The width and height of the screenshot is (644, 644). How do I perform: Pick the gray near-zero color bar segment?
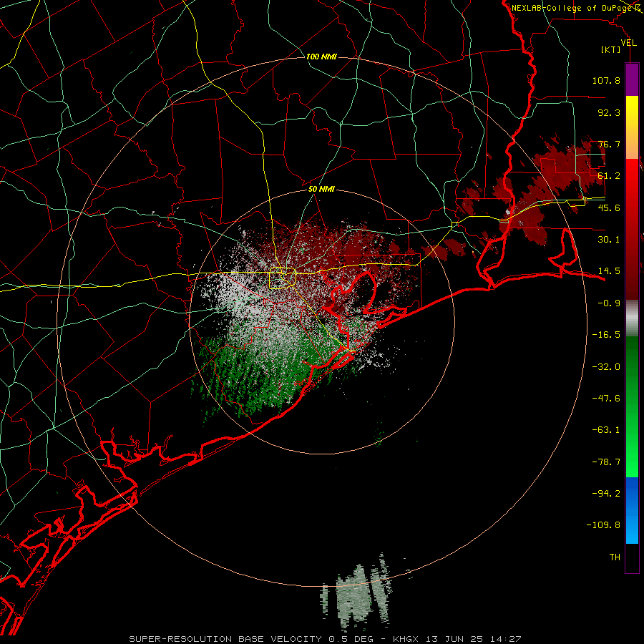click(x=632, y=318)
